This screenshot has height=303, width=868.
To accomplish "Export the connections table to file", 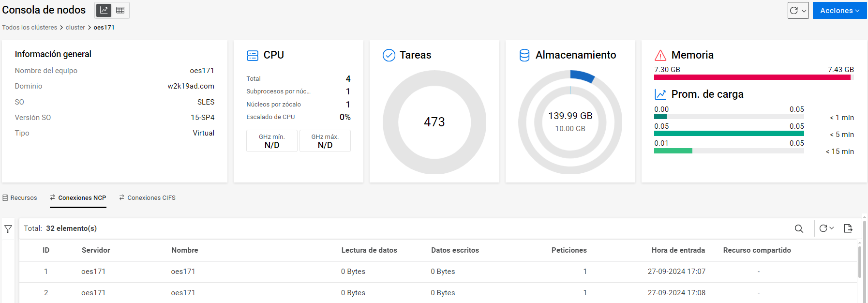I will (x=848, y=228).
